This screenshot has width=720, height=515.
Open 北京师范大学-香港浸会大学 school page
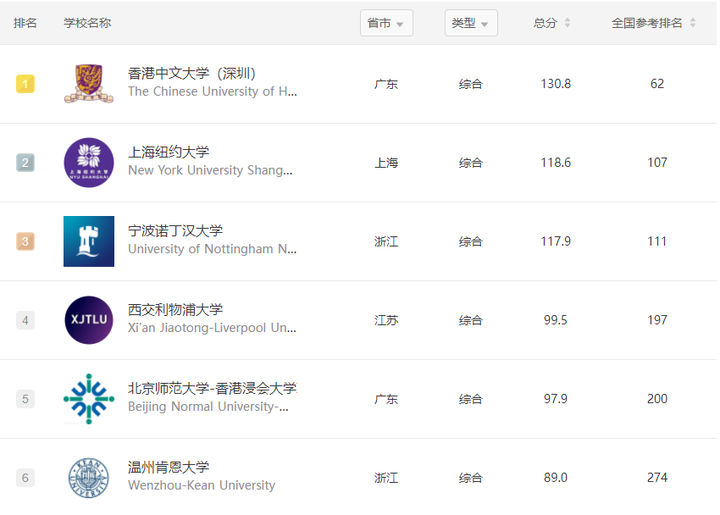pyautogui.click(x=213, y=388)
